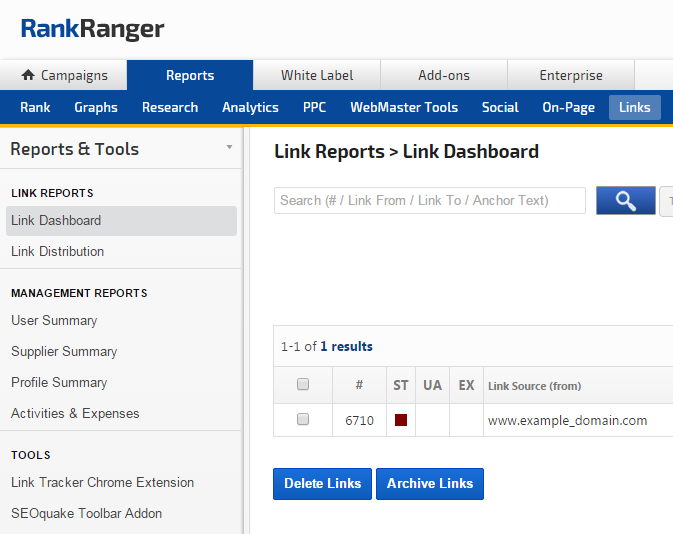Switch to the Reports tab

point(190,75)
